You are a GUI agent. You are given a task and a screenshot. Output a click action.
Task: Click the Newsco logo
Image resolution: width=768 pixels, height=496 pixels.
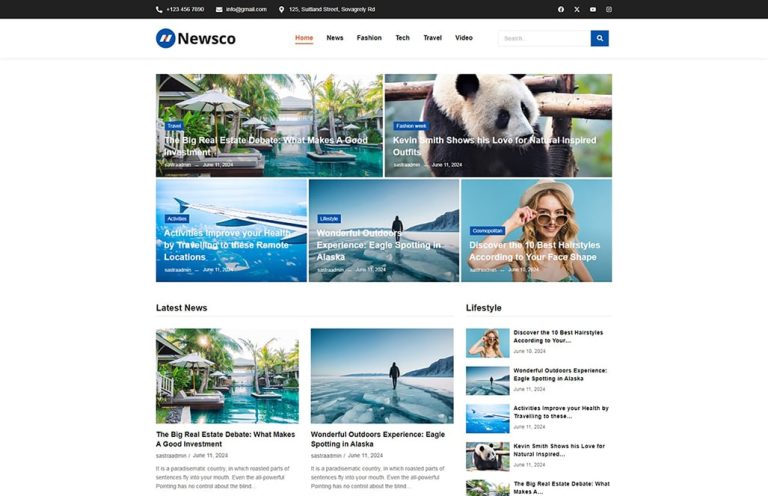pos(196,38)
